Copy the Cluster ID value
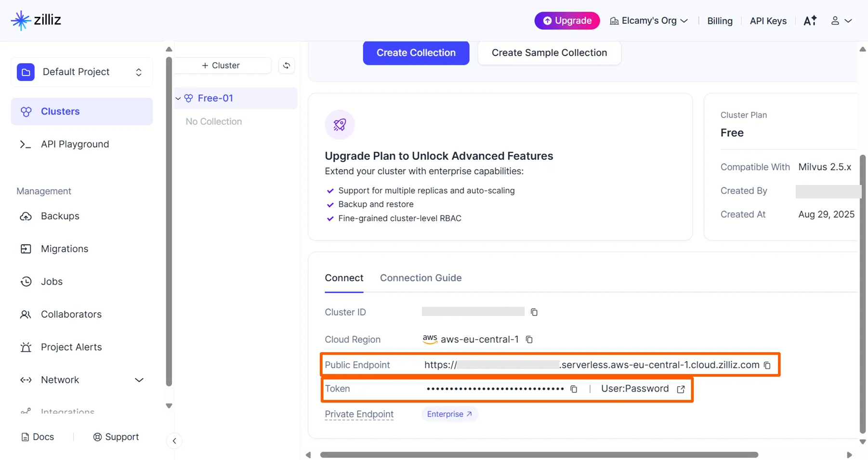Viewport: 868px width, 460px height. (x=534, y=312)
